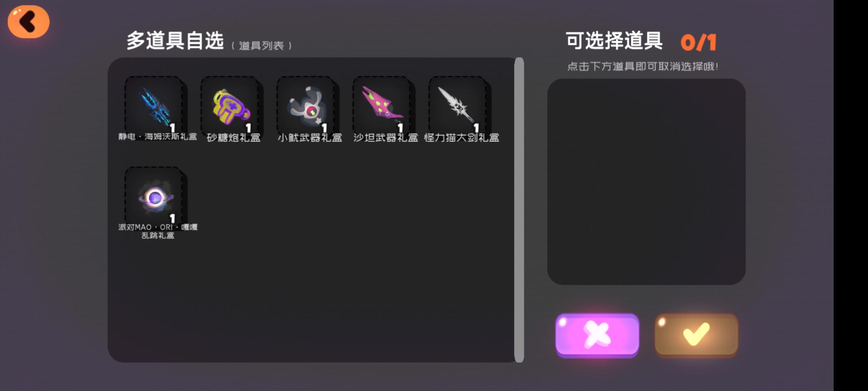Click the 沙坦武器礼盒 name label
868x391 pixels.
click(386, 138)
